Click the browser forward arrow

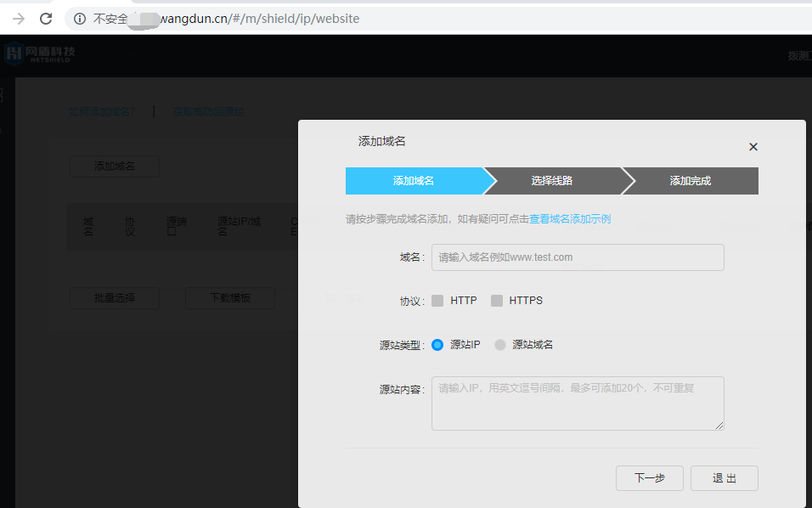18,19
